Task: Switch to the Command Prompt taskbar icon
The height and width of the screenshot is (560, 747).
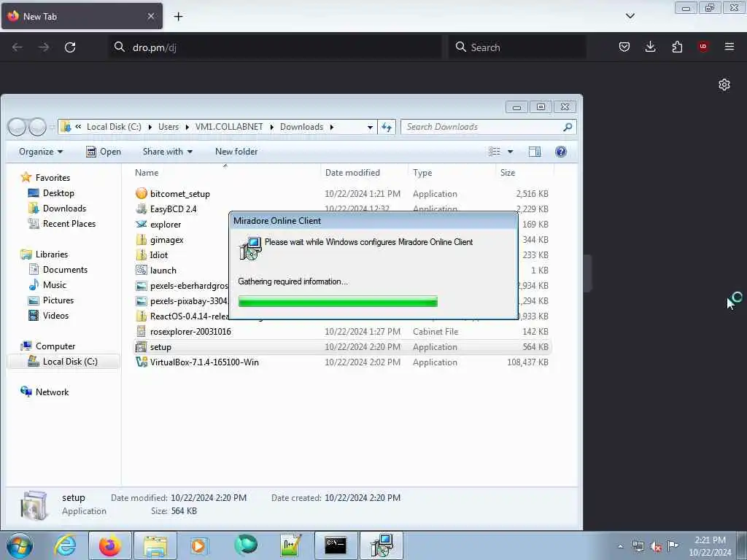Action: click(336, 545)
